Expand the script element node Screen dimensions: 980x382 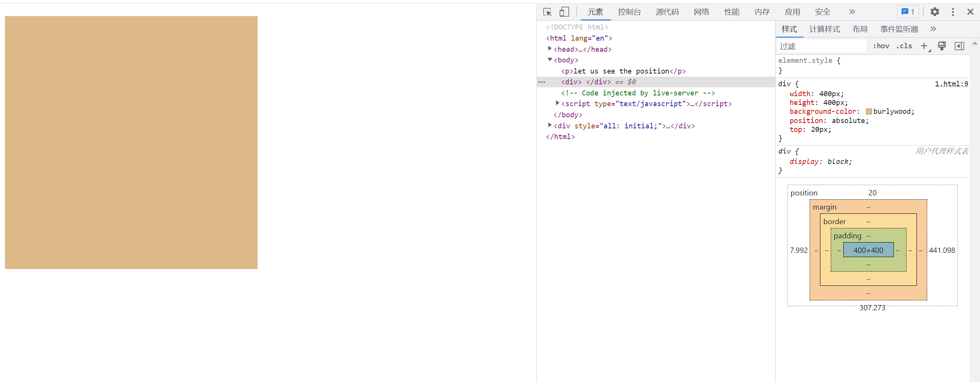click(558, 103)
